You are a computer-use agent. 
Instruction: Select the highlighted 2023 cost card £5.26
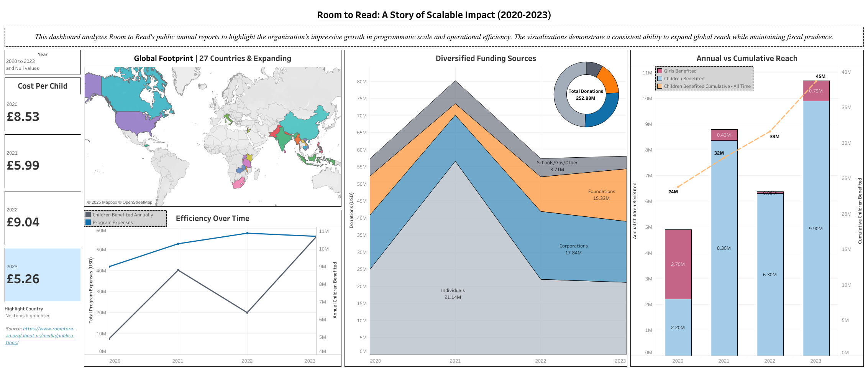click(23, 279)
